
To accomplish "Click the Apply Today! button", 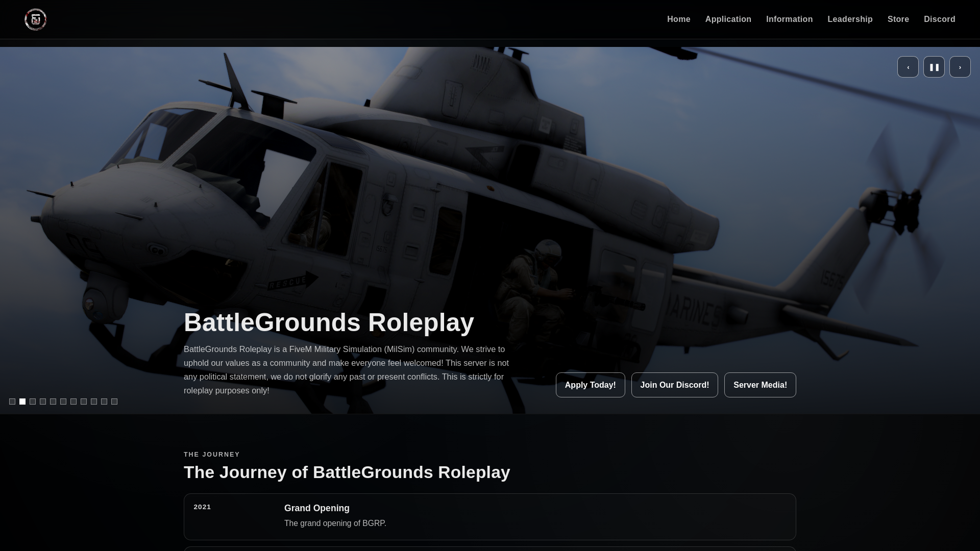I will 591,385.
